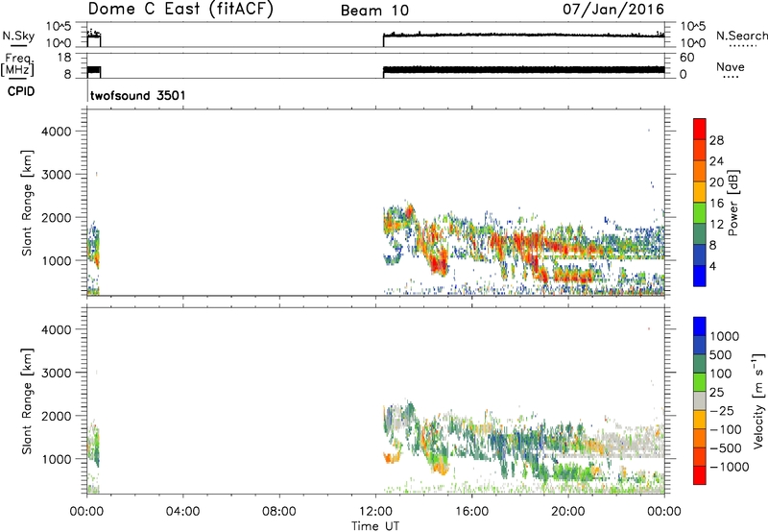Image resolution: width=768 pixels, height=532 pixels.
Task: Click the "-1000" label on Velocity color bar
Action: click(x=729, y=467)
